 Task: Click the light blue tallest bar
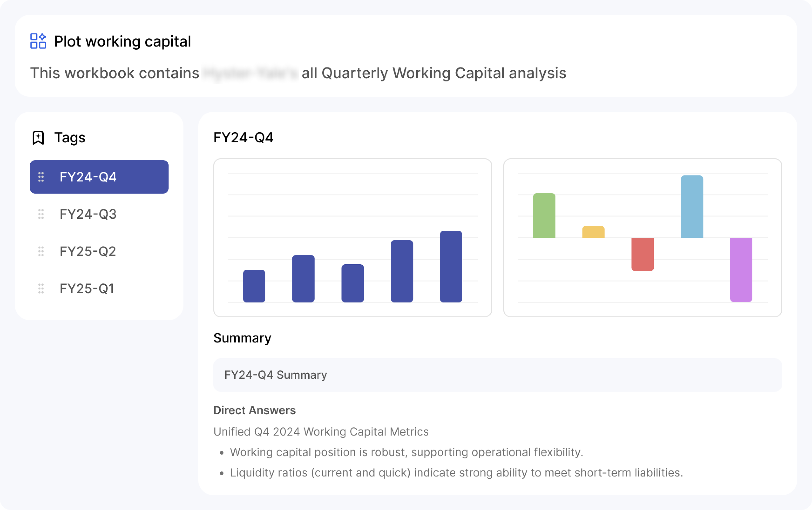pyautogui.click(x=692, y=207)
